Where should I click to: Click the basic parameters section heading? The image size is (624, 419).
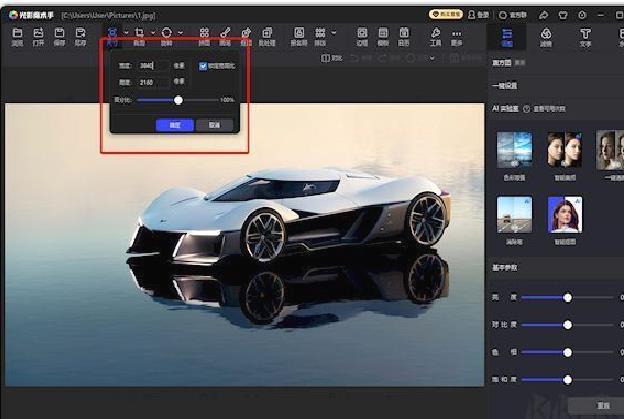[x=504, y=268]
